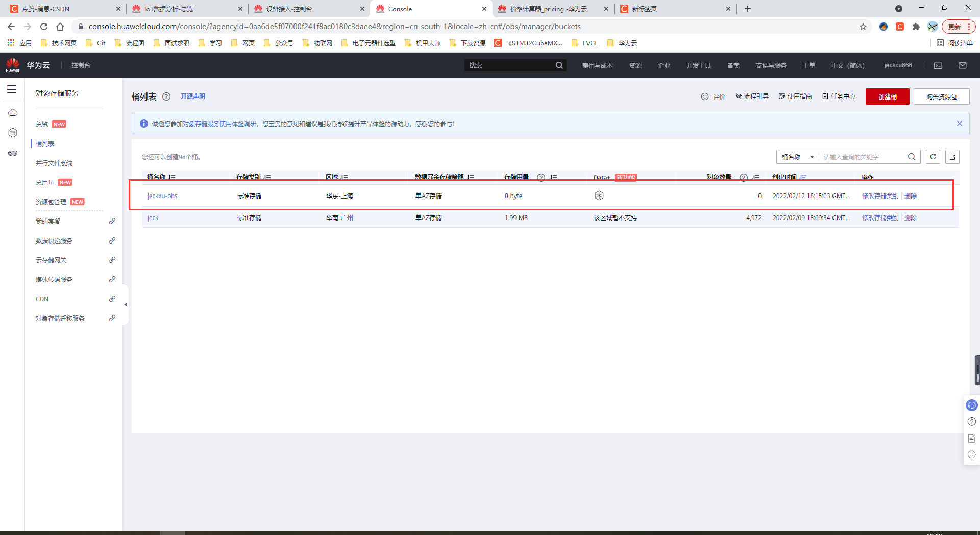Click the object count help icon
Image resolution: width=980 pixels, height=535 pixels.
[744, 177]
